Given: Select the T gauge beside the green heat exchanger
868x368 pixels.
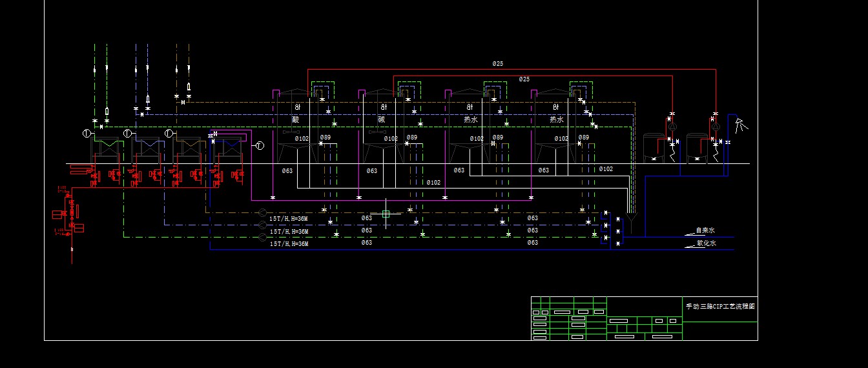Looking at the screenshot, I should tap(87, 134).
